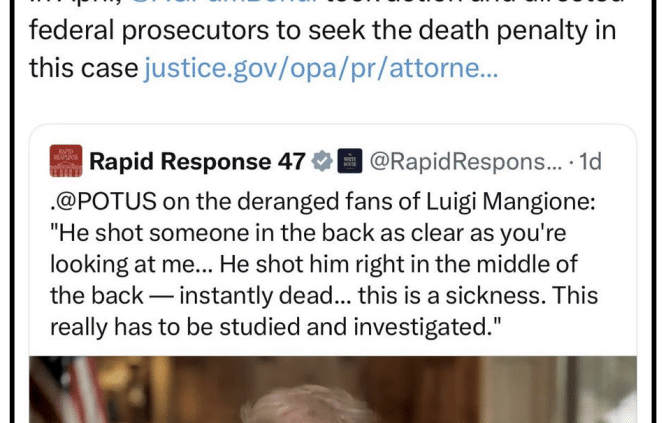Click the .@POTUS mention in quoted post
This screenshot has width=668, height=423.
(104, 201)
